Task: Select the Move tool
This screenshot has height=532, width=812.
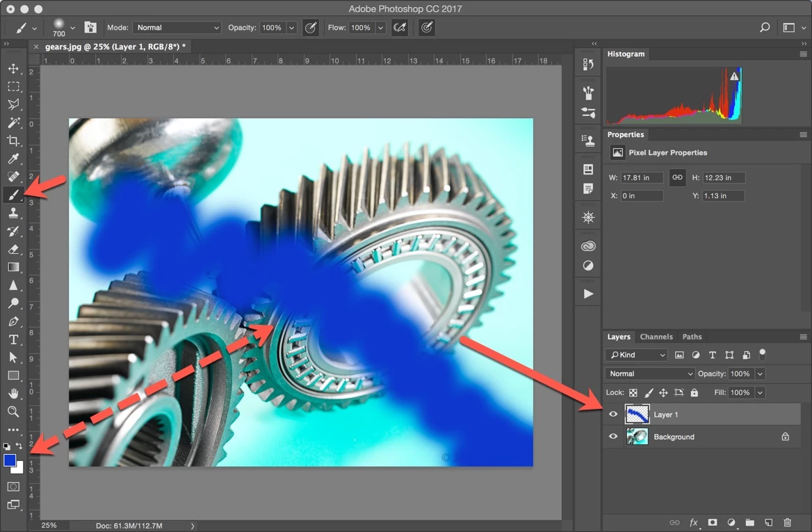Action: click(13, 68)
